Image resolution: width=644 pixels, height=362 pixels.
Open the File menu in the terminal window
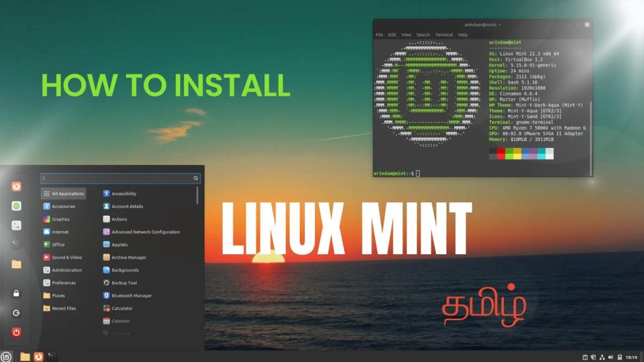click(379, 35)
